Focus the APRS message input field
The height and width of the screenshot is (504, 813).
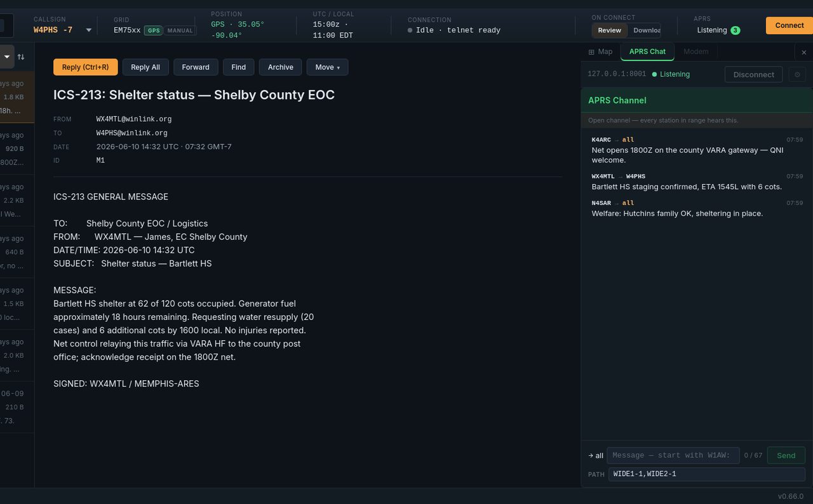coord(673,455)
